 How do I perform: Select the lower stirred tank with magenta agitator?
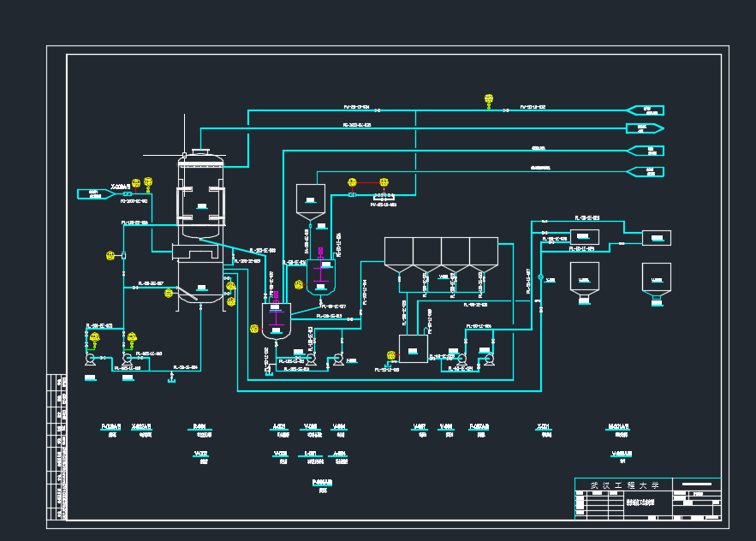coord(277,321)
